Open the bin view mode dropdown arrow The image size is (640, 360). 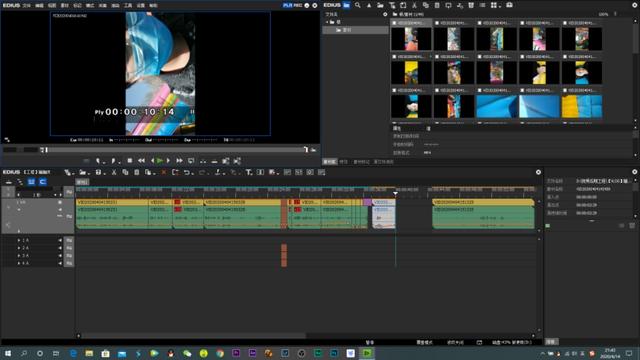coord(500,6)
